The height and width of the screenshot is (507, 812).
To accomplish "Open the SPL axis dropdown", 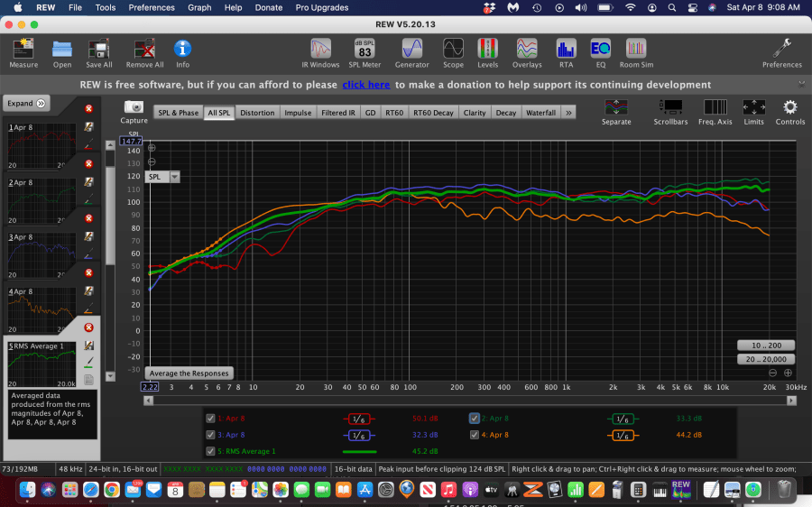I will pos(174,177).
